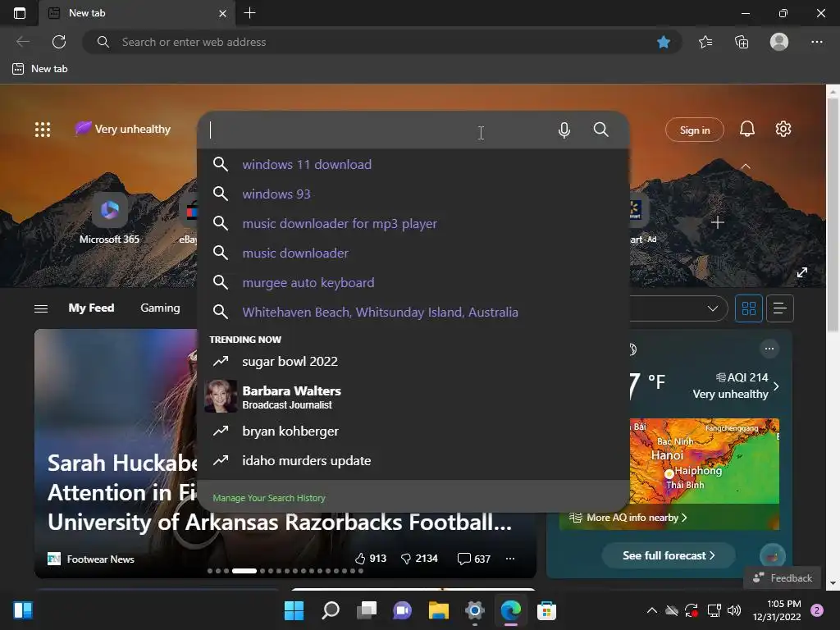Open the New tab favorites bar item
Image resolution: width=840 pixels, height=630 pixels.
pyautogui.click(x=39, y=69)
